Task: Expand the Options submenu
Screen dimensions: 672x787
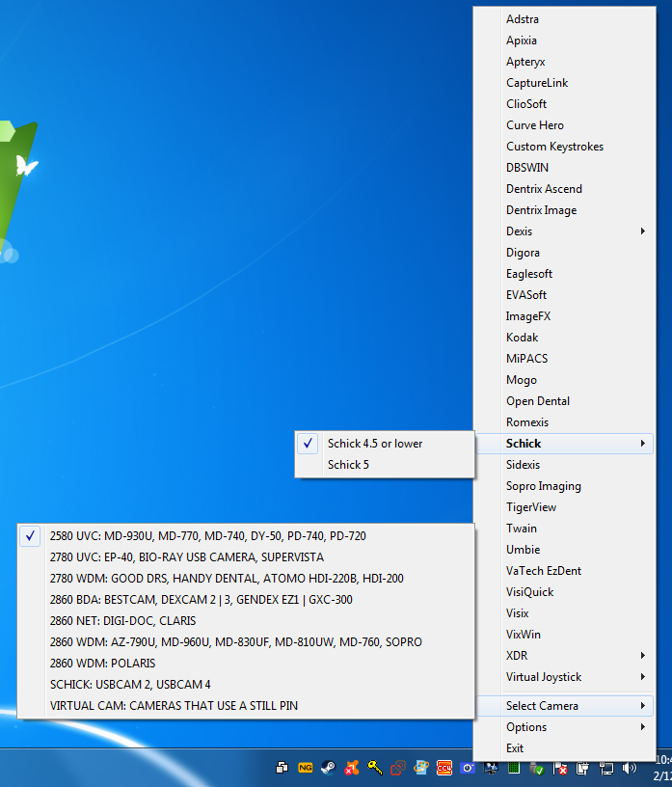Action: pos(565,727)
